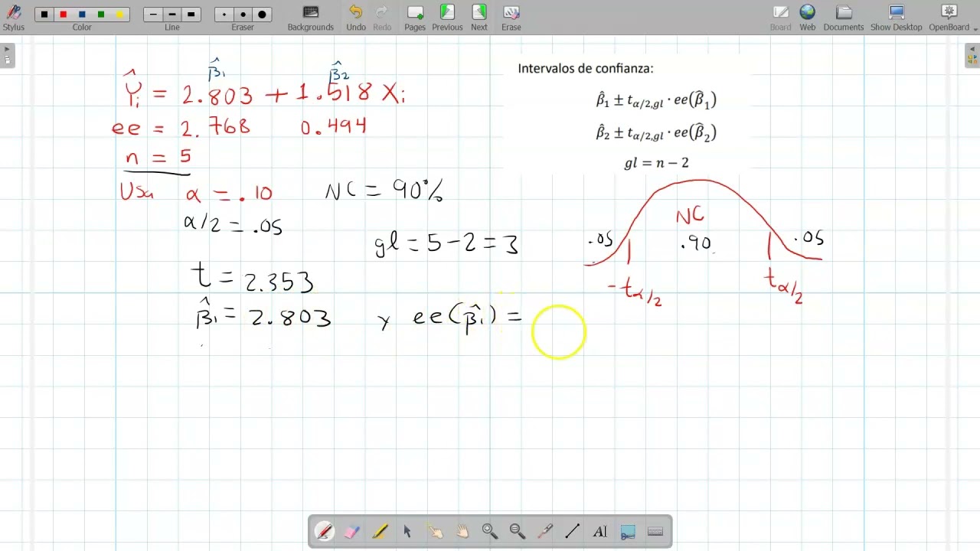980x551 pixels.
Task: Select the red pen color
Action: 63,15
